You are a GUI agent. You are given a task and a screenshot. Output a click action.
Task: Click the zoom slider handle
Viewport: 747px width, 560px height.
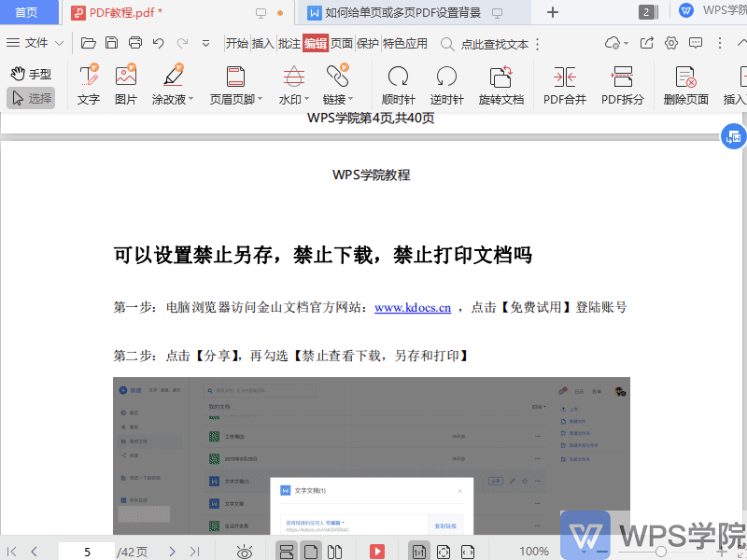[661, 552]
